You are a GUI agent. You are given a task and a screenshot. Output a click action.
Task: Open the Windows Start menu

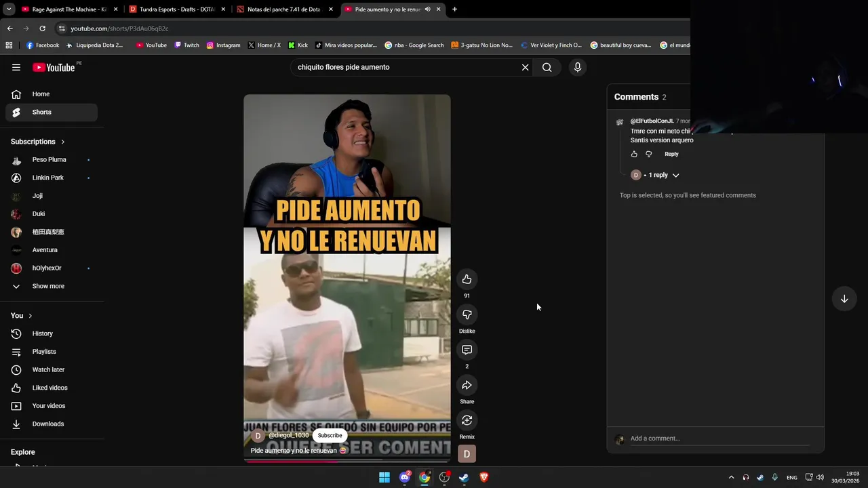point(384,477)
